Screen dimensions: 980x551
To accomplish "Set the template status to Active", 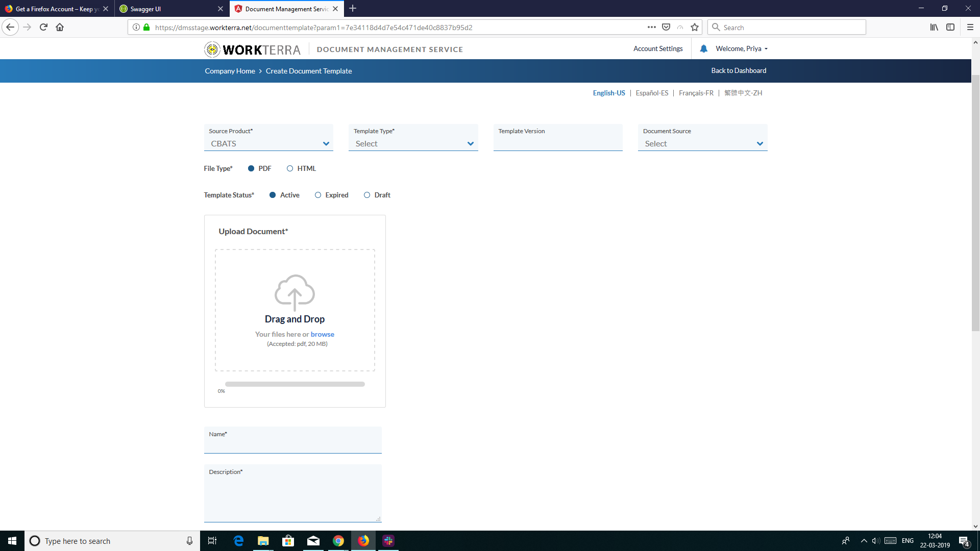I will coord(273,195).
